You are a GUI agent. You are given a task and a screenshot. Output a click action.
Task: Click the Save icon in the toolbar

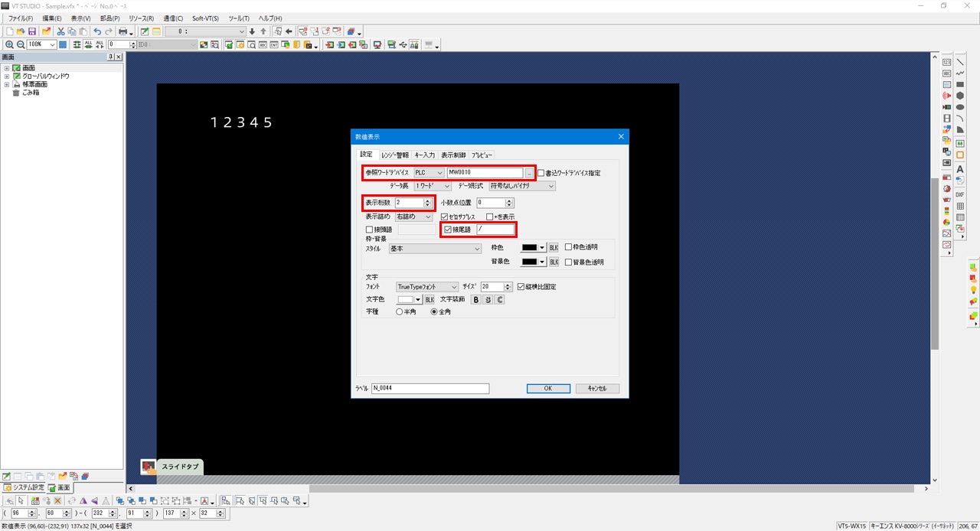point(32,31)
